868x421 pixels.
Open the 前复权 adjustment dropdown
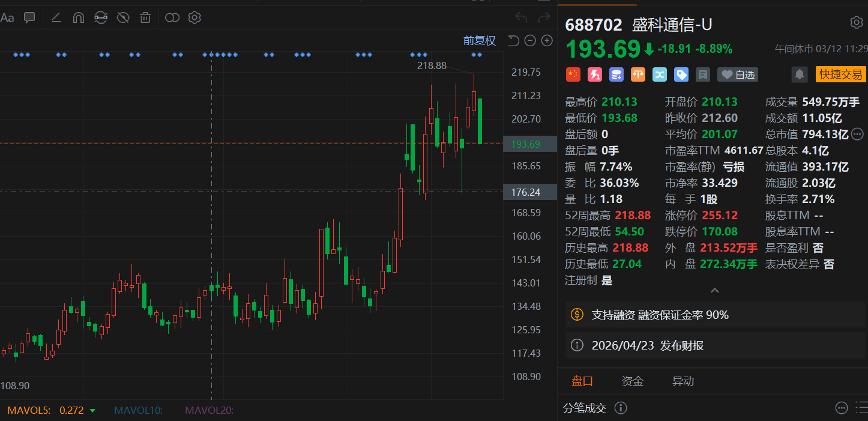coord(478,40)
